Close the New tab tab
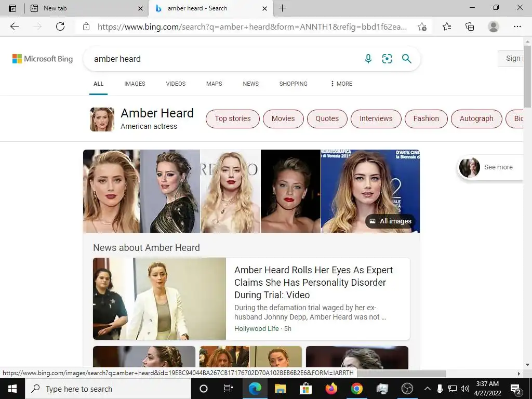 pos(140,8)
